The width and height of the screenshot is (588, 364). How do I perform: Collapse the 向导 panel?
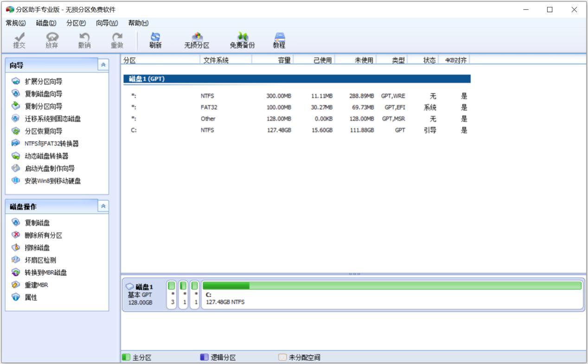[x=103, y=65]
